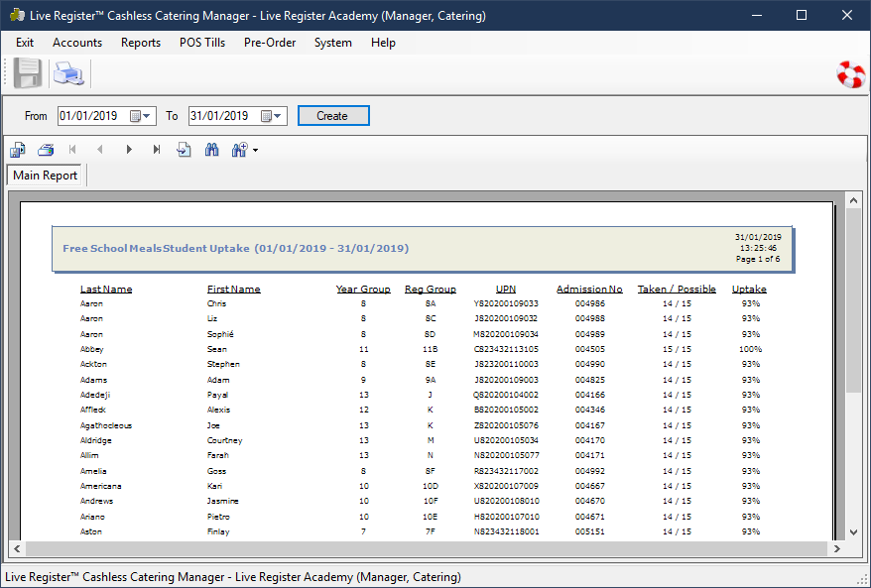The height and width of the screenshot is (588, 871).
Task: Click the binoculars find text icon
Action: click(x=211, y=150)
